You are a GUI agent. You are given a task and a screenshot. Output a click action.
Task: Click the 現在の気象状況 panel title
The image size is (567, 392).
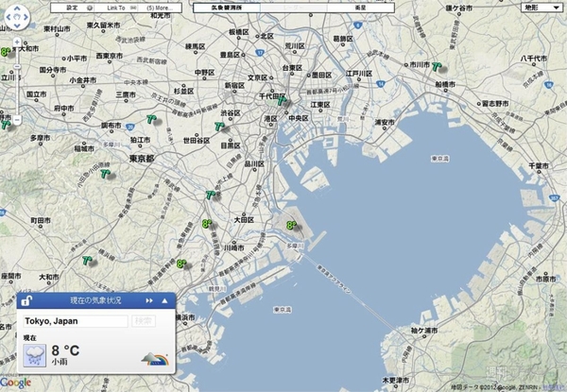click(95, 300)
